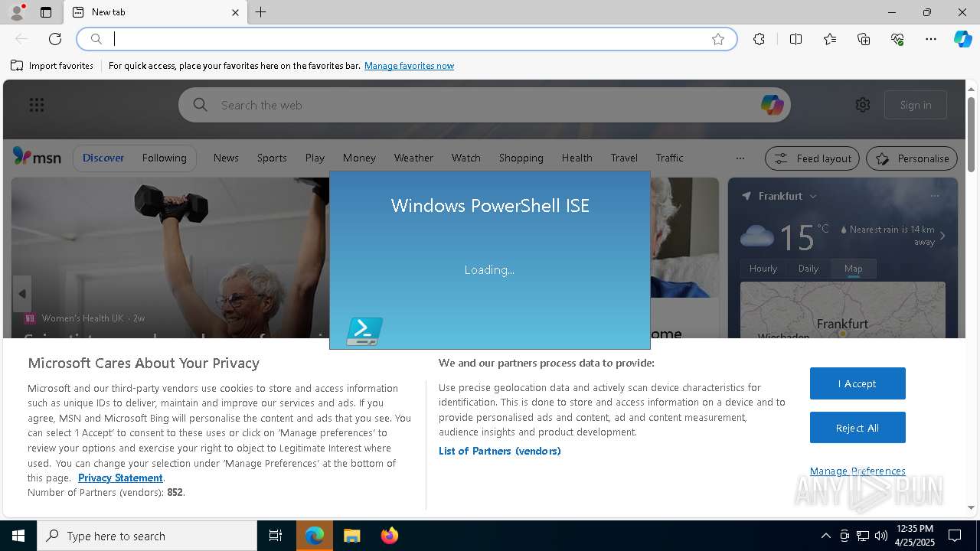Open File Explorer from taskbar

click(351, 536)
